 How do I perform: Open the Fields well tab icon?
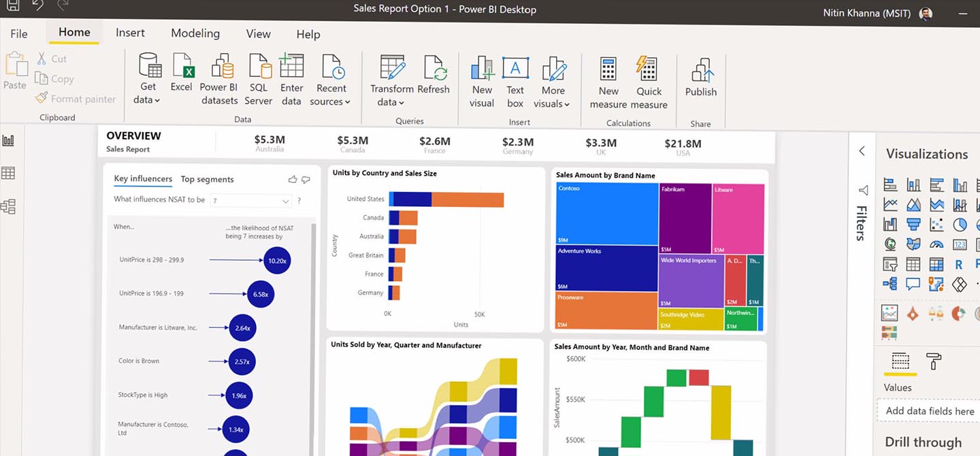pos(900,361)
